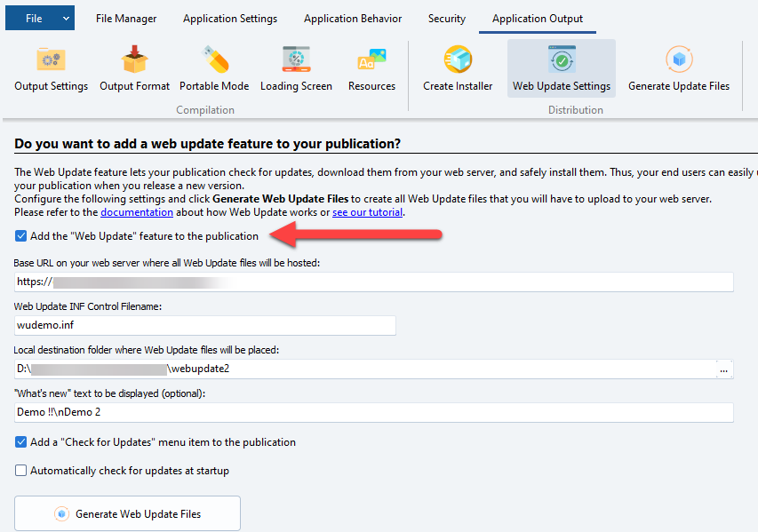Expand the File menu dropdown

pyautogui.click(x=67, y=19)
